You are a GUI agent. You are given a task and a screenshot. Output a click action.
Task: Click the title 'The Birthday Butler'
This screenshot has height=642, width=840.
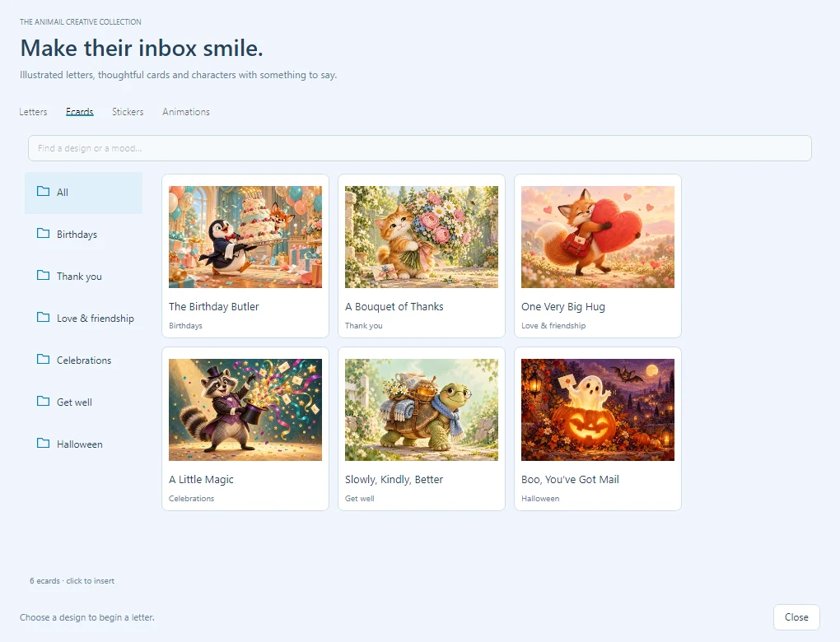tap(214, 307)
